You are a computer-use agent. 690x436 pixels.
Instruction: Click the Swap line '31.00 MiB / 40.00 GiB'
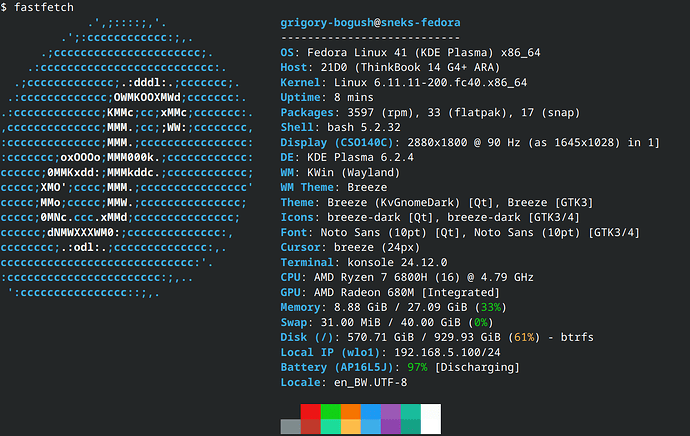(390, 322)
